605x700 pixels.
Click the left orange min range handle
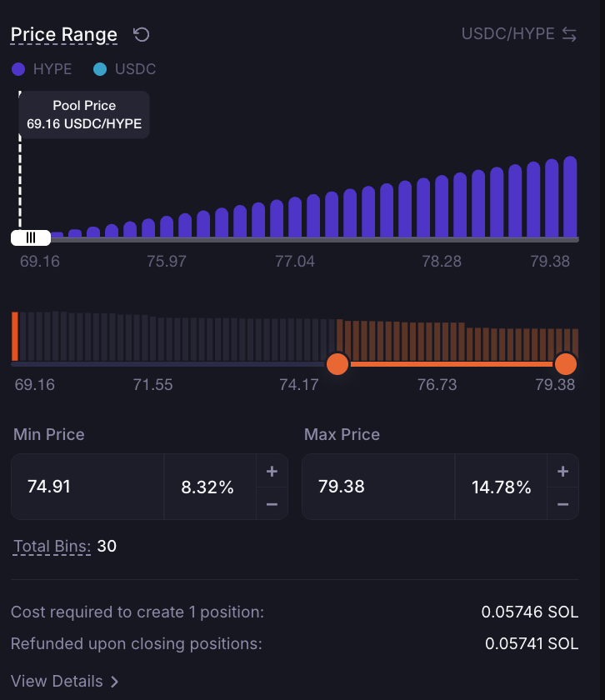pyautogui.click(x=337, y=364)
